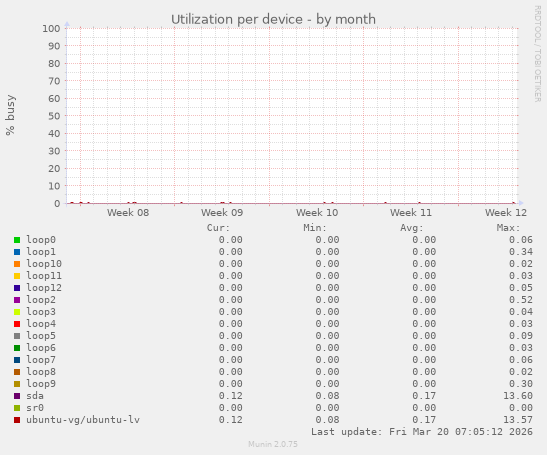Click sda average value 0.17
The image size is (547, 455).
coord(424,396)
